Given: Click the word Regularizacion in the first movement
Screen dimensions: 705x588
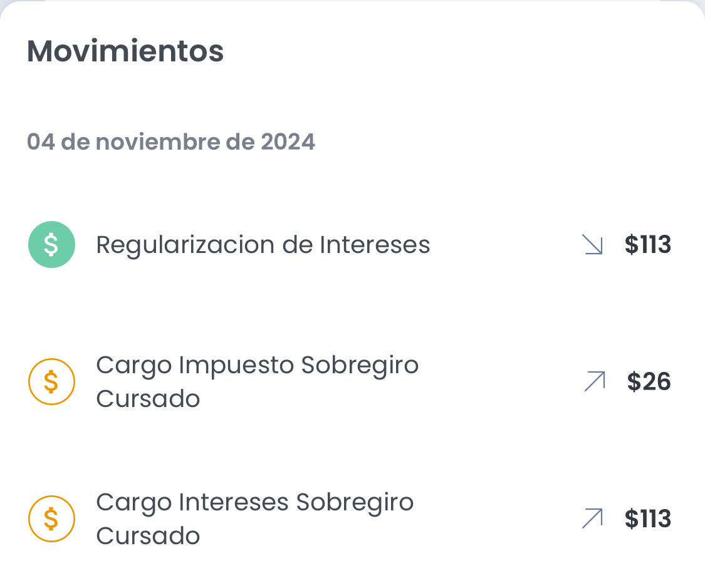Looking at the screenshot, I should [185, 245].
